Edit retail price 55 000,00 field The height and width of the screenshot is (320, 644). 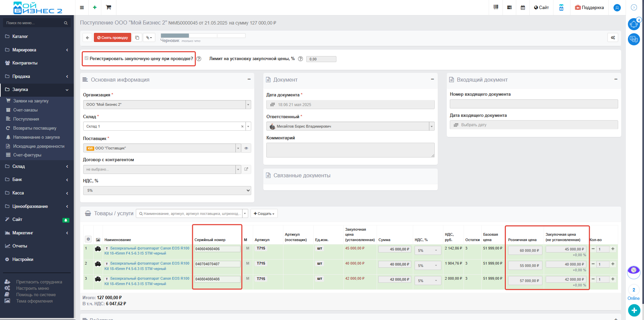[x=525, y=266]
